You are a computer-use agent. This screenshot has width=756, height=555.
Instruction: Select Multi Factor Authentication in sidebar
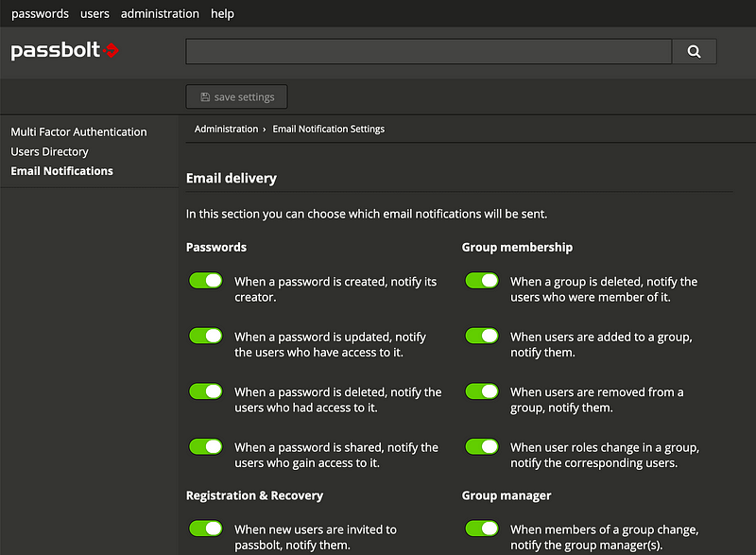point(78,132)
